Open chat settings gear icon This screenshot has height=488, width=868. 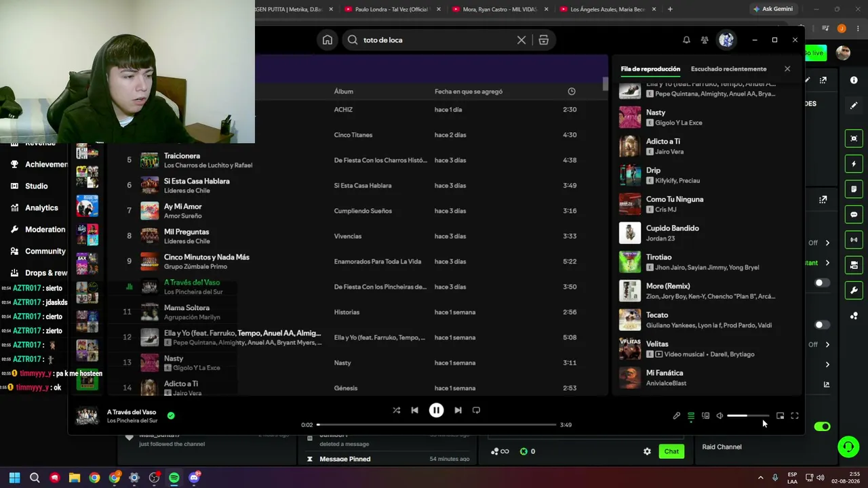pyautogui.click(x=647, y=451)
